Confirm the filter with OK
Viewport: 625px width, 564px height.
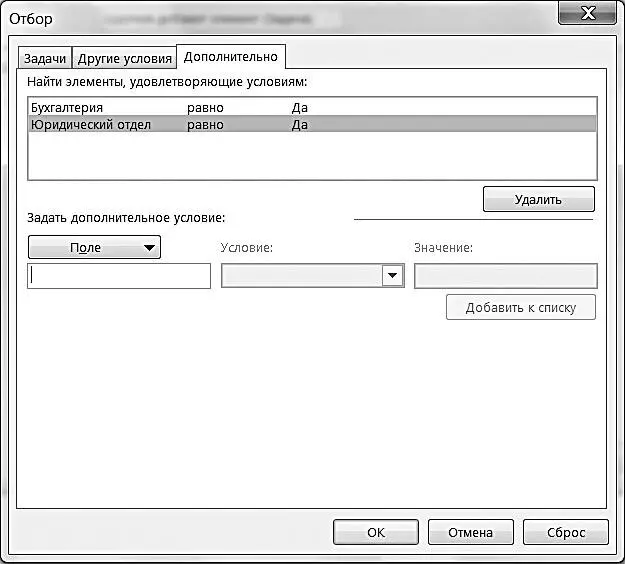(376, 532)
